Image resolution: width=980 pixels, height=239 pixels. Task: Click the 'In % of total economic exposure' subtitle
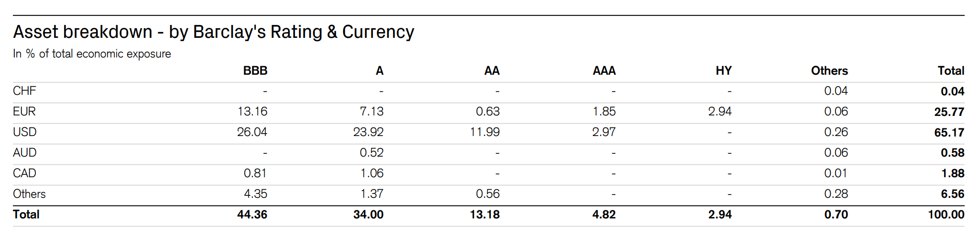[x=92, y=54]
